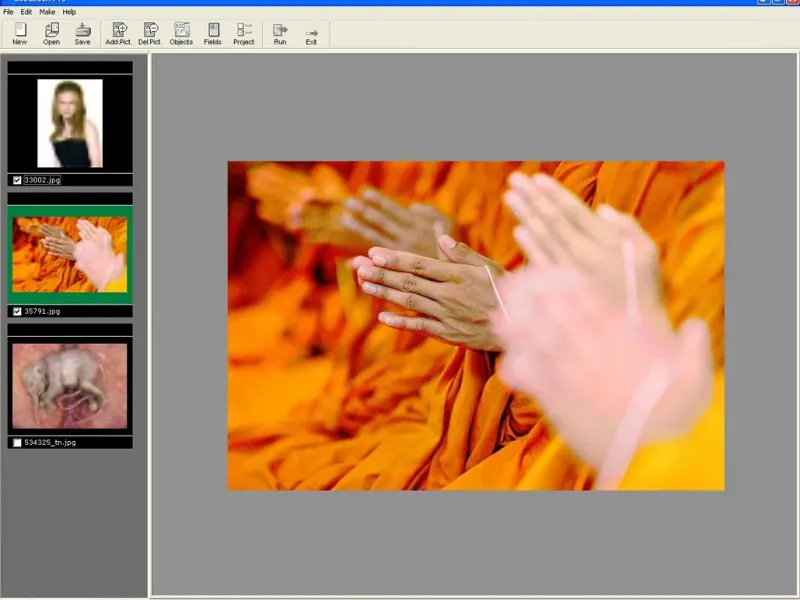
Task: Enable the 534325_tn.jpg checkbox
Action: coord(17,442)
